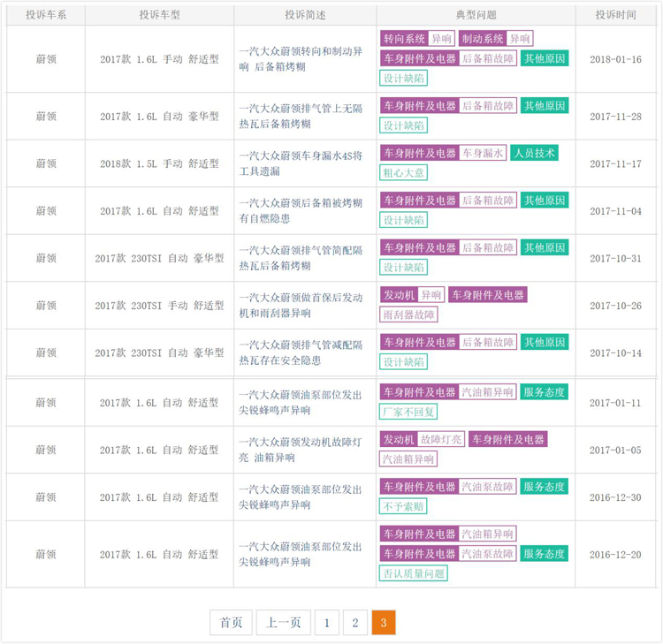The height and width of the screenshot is (644, 663).
Task: Click the 人员技术 tag
Action: (535, 153)
